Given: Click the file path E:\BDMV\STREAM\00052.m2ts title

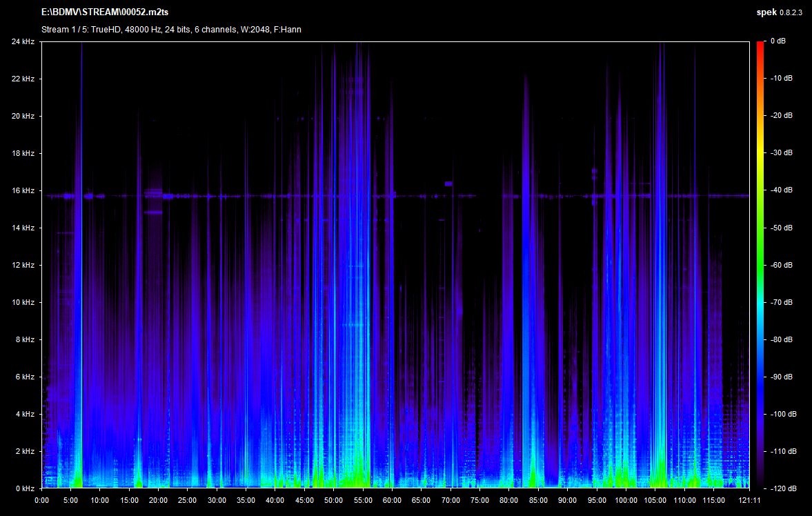Looking at the screenshot, I should tap(105, 12).
